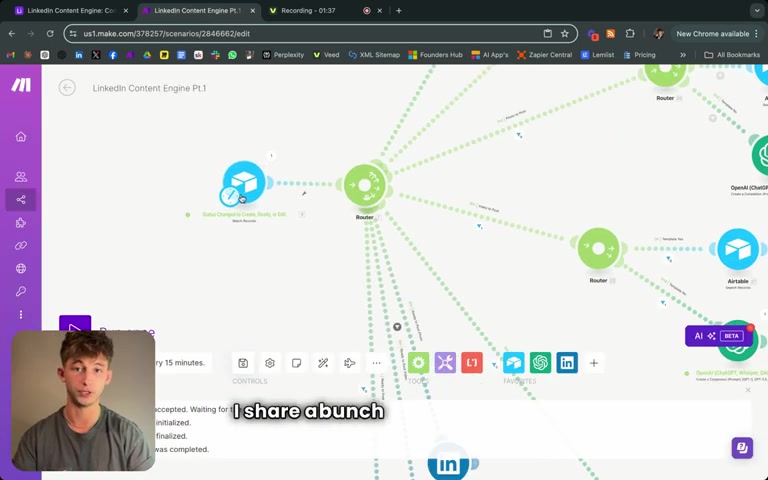Go back using the scenario back arrow
This screenshot has width=768, height=480.
[x=67, y=88]
